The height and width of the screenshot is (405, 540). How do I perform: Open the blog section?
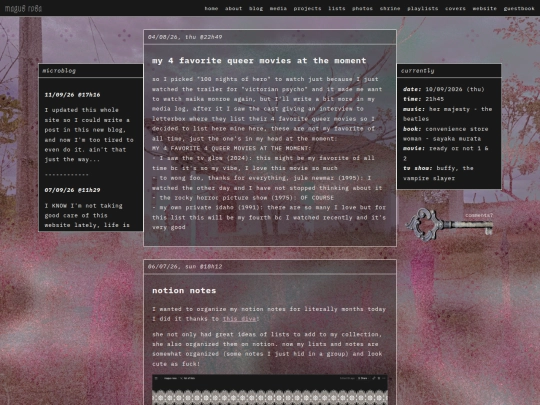tap(256, 8)
